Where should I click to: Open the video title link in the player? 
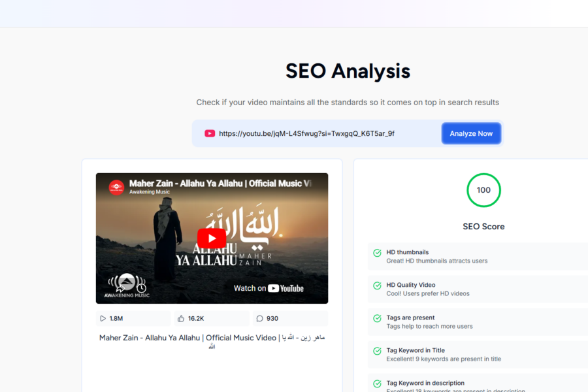220,184
